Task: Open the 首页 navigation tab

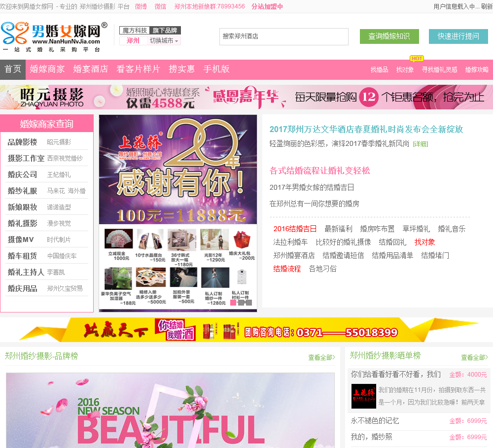Action: click(13, 69)
